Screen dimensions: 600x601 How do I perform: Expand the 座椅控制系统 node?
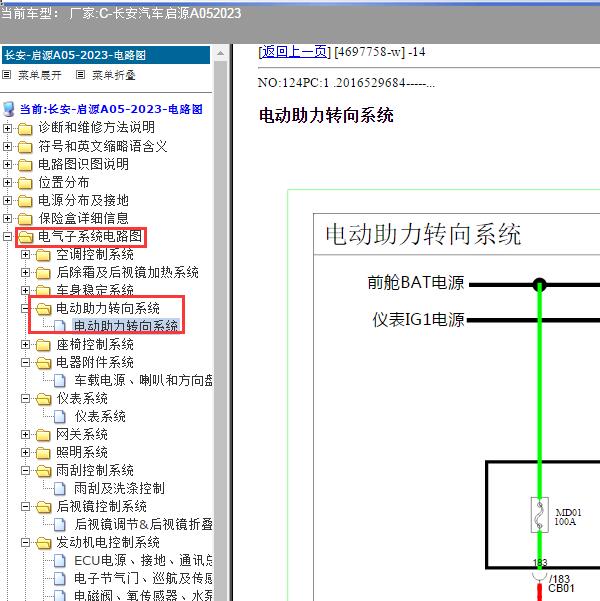click(25, 345)
